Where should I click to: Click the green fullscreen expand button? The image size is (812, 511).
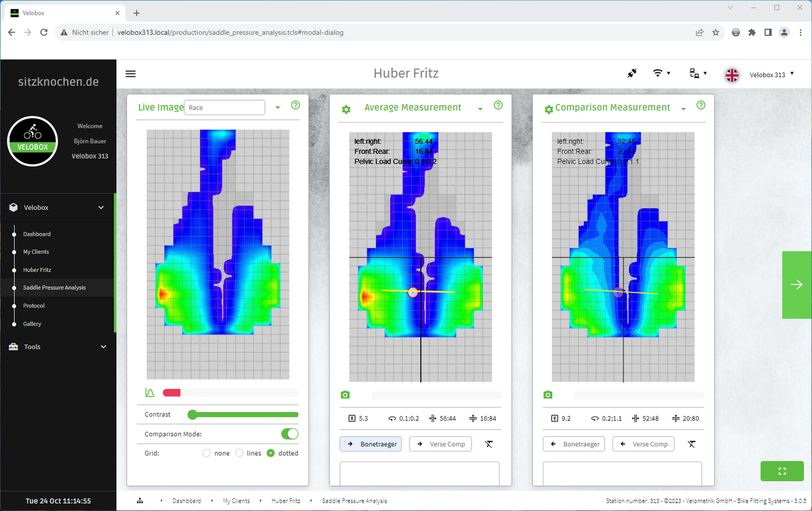[782, 471]
